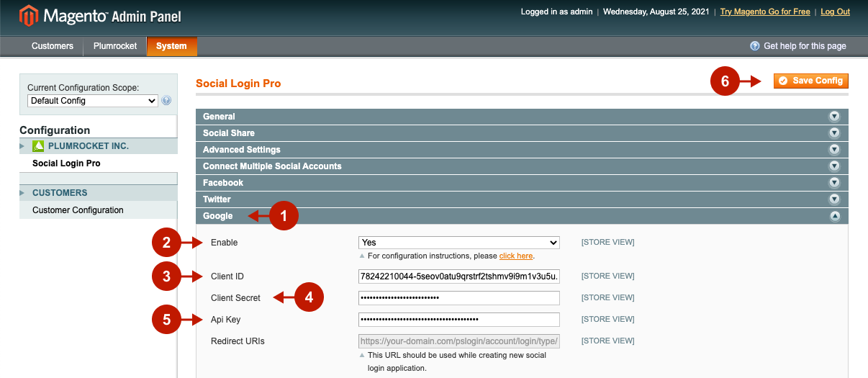Toggle the Plumrocket Inc. sidebar group triangle
Viewport: 868px width, 378px height.
pos(22,146)
